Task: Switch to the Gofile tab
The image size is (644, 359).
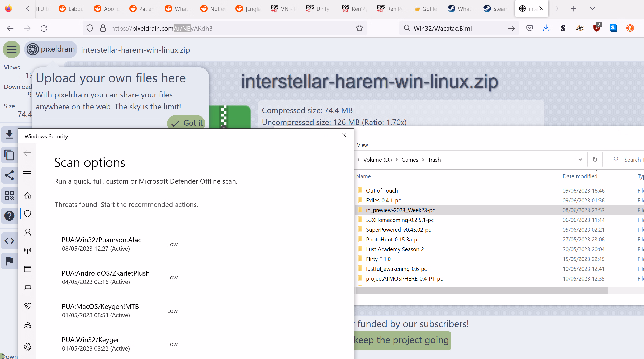Action: coord(425,9)
